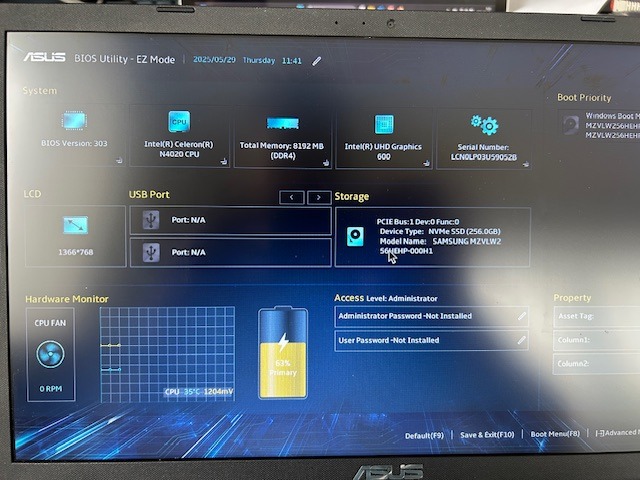Click the Intel UHD Graphics chip icon
The width and height of the screenshot is (640, 480).
384,124
